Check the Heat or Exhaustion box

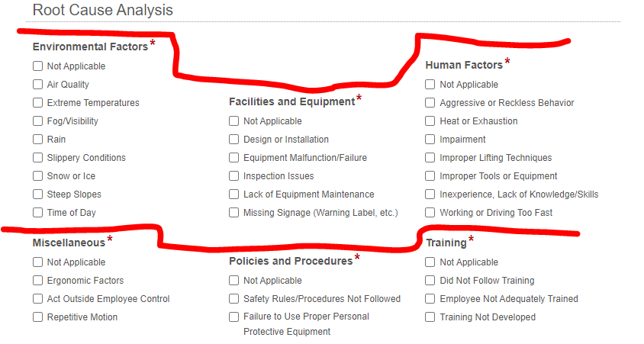[x=430, y=121]
